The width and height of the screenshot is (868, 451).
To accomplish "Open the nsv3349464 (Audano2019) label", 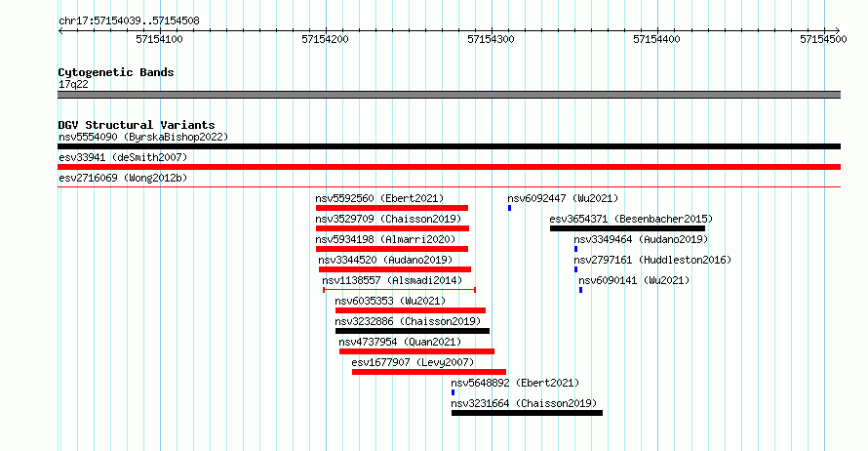I will (x=641, y=239).
